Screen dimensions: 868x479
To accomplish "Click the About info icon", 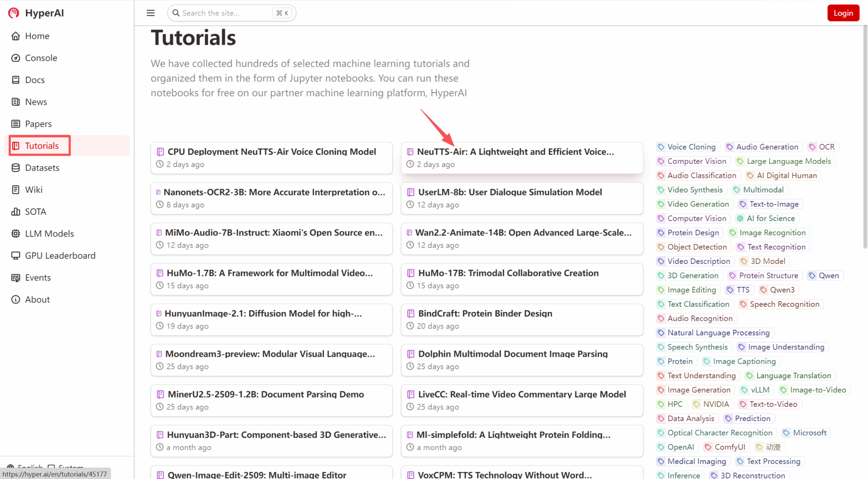I will point(16,300).
